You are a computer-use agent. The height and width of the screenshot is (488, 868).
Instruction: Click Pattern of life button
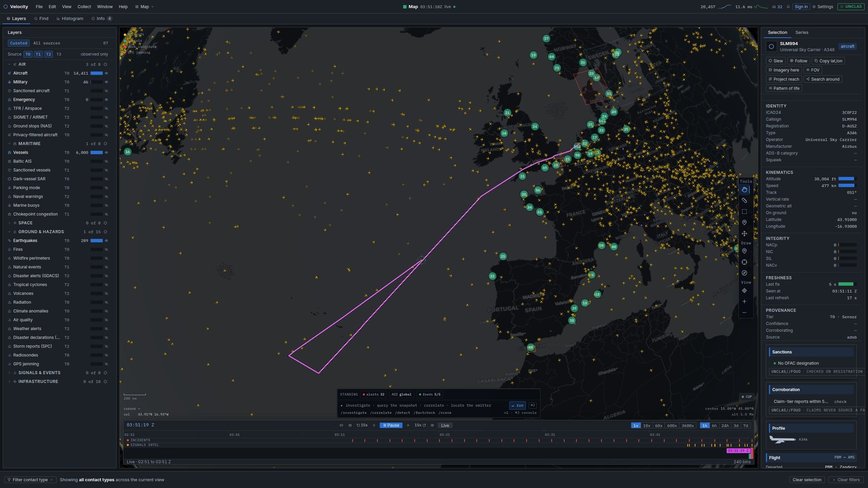coord(784,88)
